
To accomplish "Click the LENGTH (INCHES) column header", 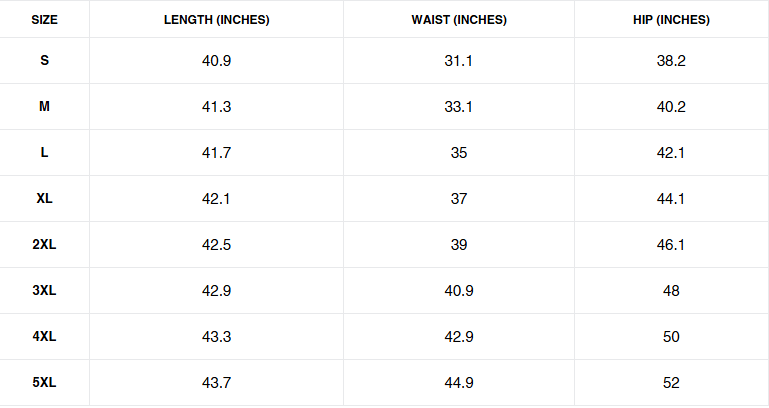I will point(216,20).
